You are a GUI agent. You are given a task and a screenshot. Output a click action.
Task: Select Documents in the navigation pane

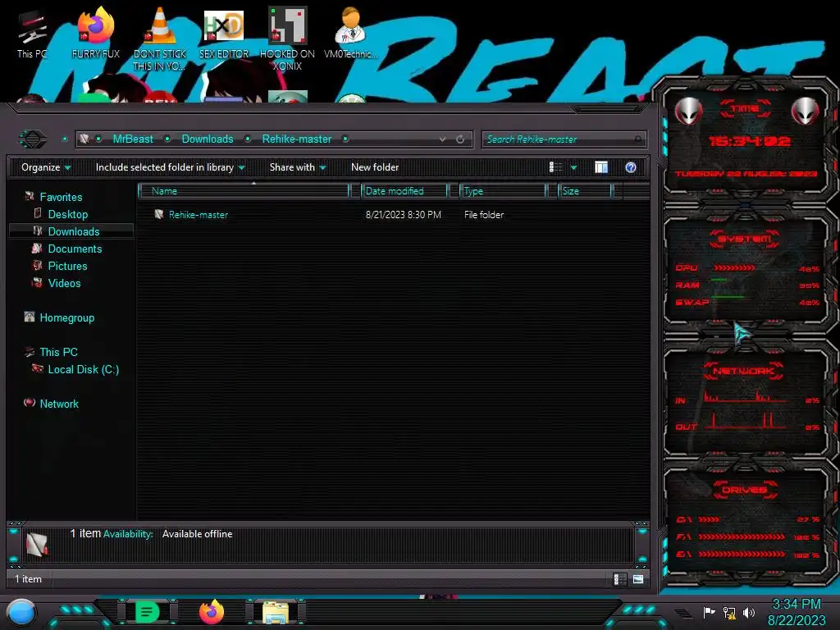tap(75, 249)
